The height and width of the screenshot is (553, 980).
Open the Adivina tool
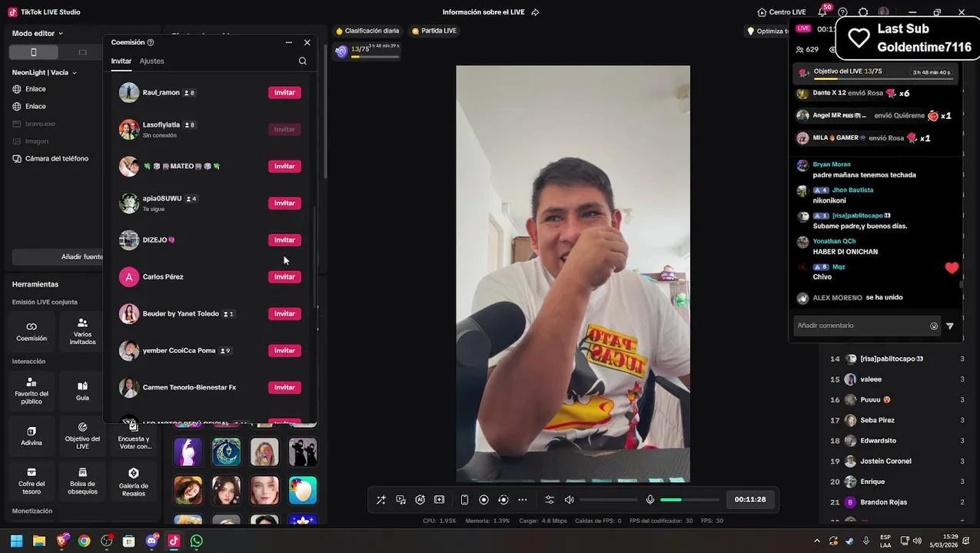click(32, 435)
